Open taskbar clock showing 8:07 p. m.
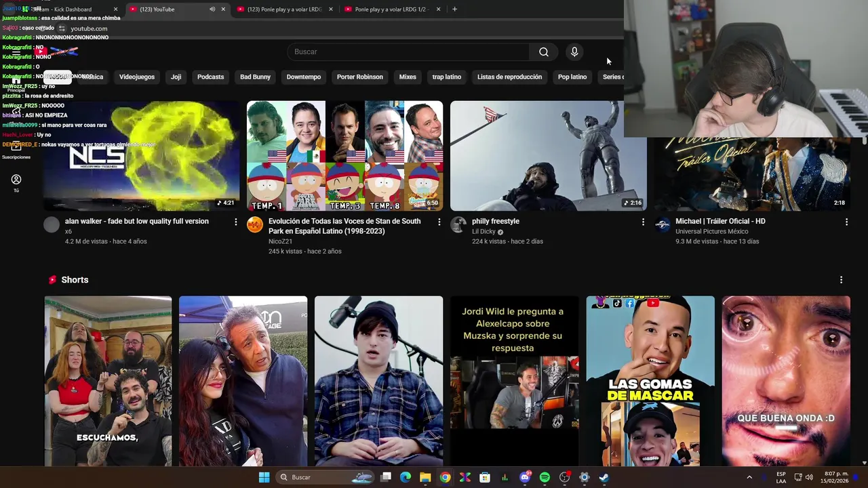Viewport: 868px width, 488px height. click(836, 477)
